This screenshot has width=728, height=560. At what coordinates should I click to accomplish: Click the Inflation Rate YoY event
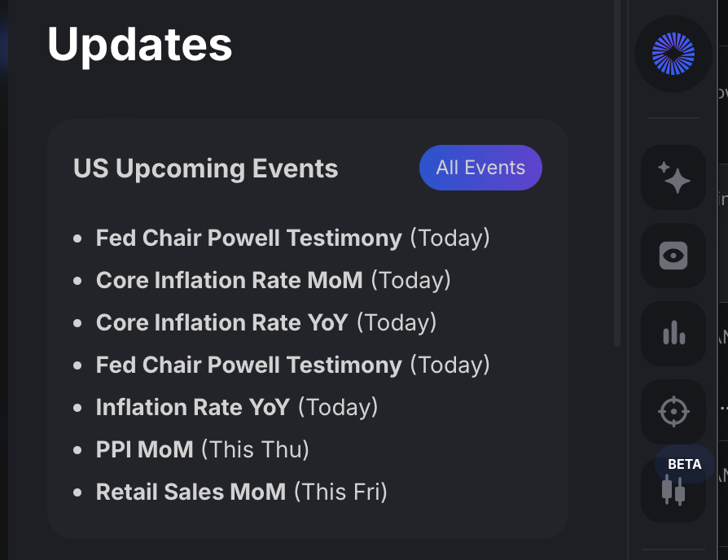pos(192,407)
